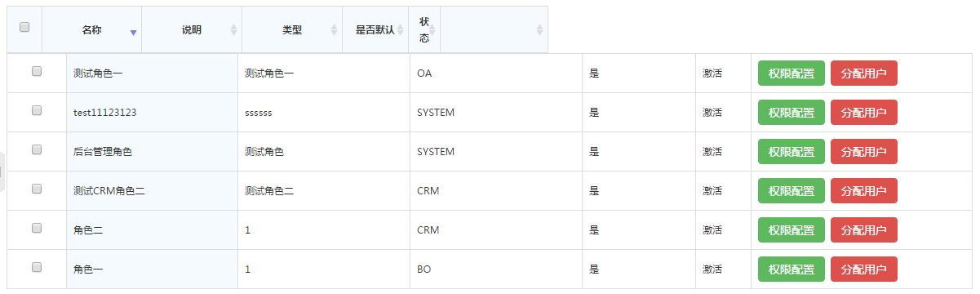Toggle the select-all checkbox in header

coord(24,27)
